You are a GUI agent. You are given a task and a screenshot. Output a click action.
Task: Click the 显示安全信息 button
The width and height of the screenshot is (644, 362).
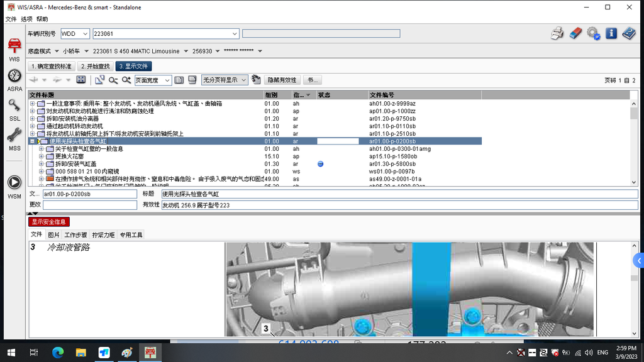(49, 222)
